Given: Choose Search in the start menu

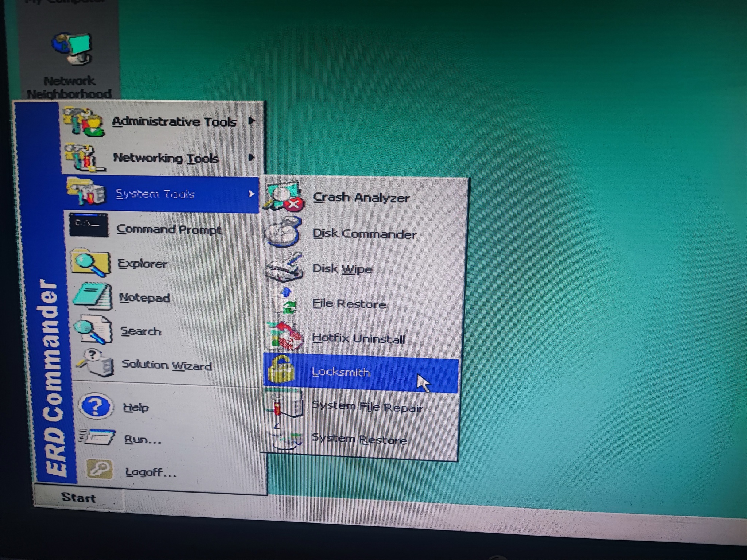Looking at the screenshot, I should point(166,331).
